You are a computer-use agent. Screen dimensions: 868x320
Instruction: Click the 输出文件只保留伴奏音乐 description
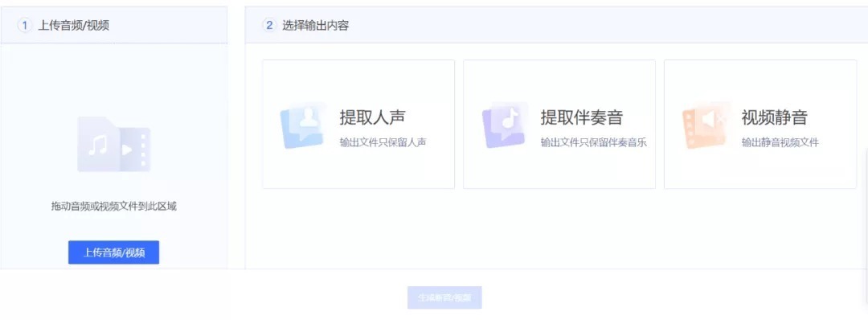point(594,142)
